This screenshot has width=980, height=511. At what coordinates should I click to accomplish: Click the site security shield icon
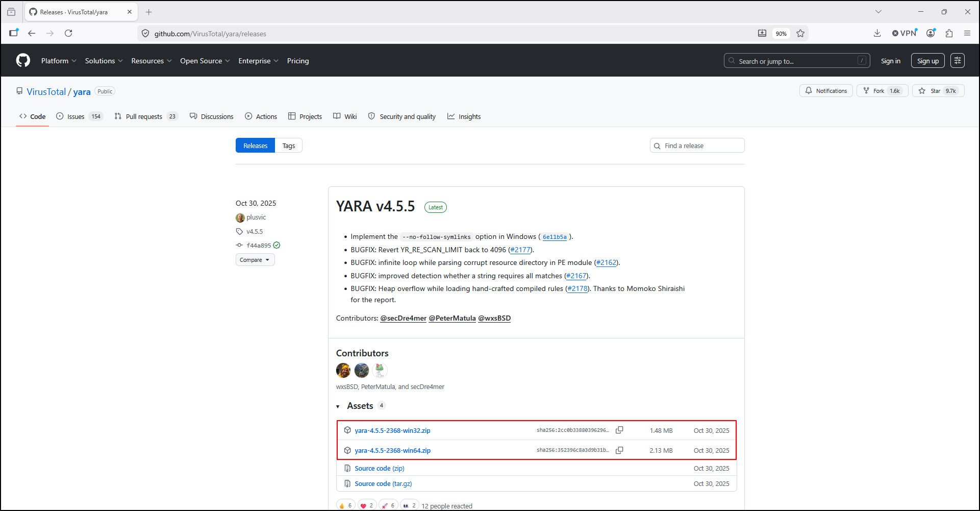pyautogui.click(x=145, y=33)
